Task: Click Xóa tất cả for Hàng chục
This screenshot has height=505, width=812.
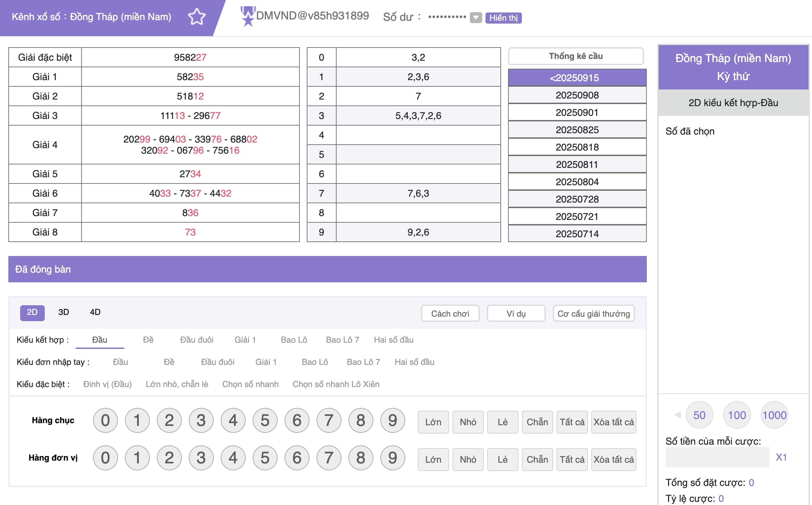Action: (613, 422)
